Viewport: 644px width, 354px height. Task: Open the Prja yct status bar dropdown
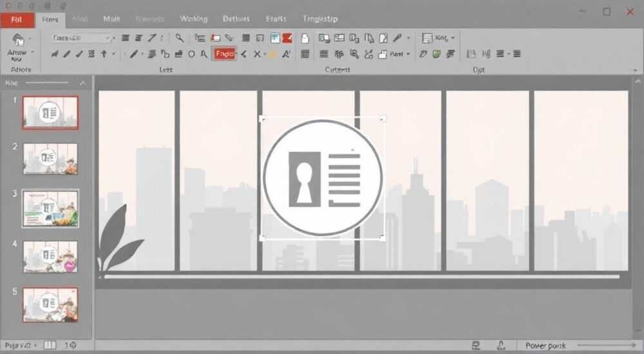click(x=21, y=346)
